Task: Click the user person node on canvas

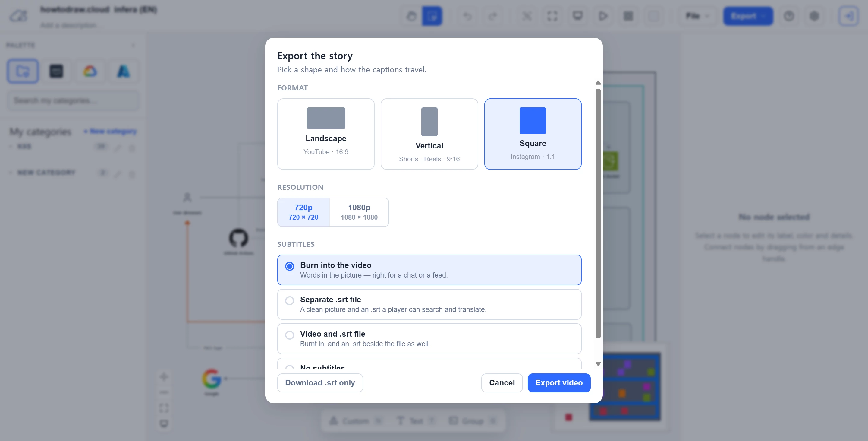Action: click(x=187, y=197)
